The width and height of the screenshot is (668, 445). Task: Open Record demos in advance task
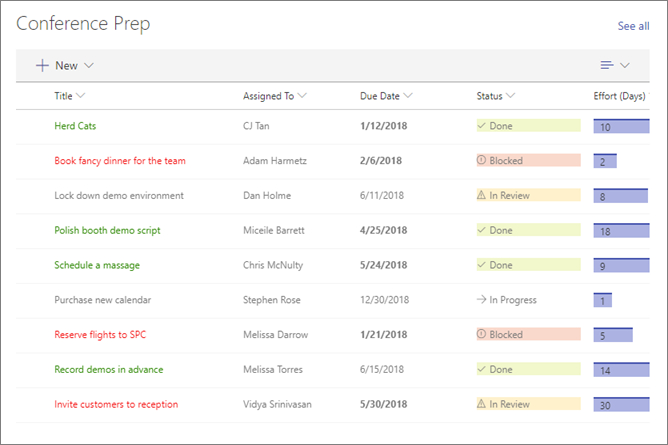coord(108,370)
